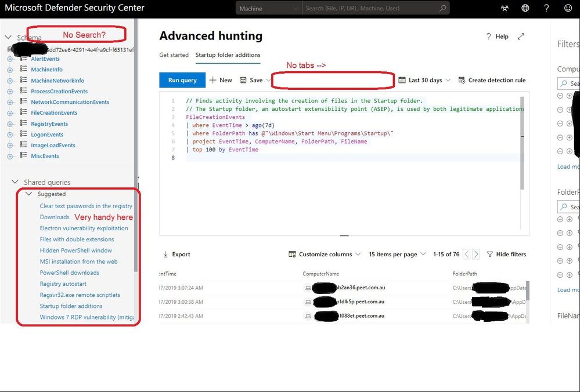Click Hide filters

point(506,254)
